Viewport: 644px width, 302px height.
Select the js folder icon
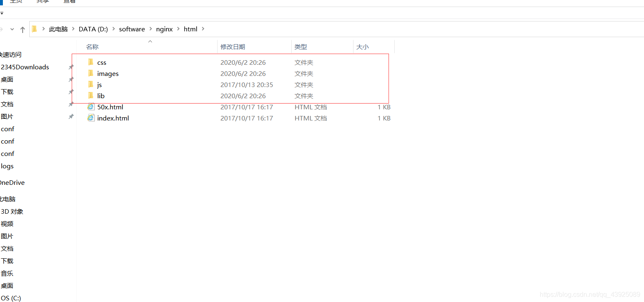tap(91, 85)
